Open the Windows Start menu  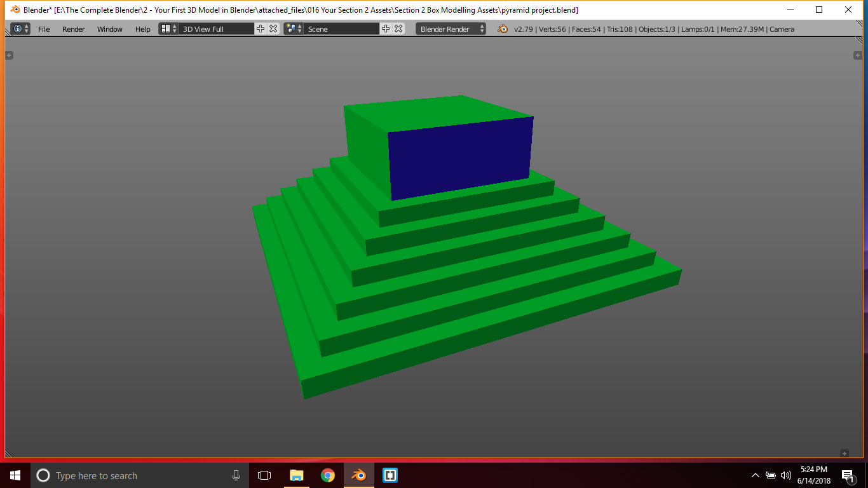[x=15, y=475]
